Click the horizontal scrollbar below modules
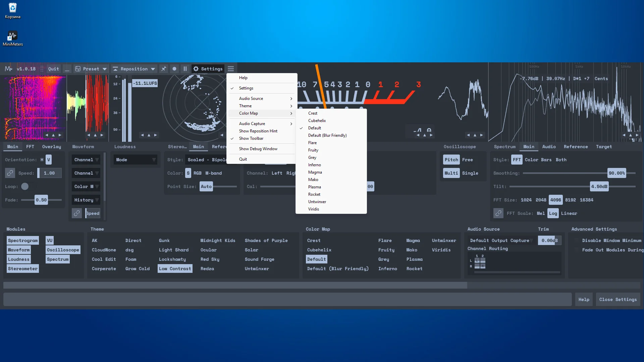Screen dimensions: 644x362 click(x=235, y=285)
